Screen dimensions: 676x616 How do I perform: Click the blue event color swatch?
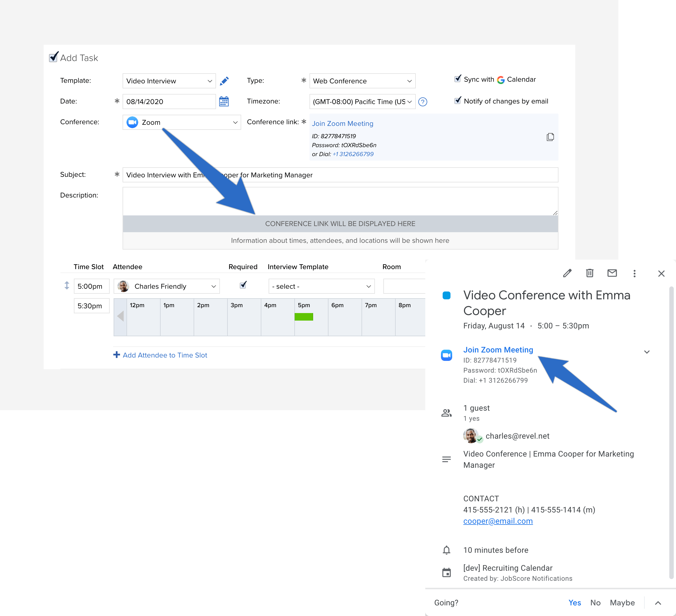coord(446,295)
